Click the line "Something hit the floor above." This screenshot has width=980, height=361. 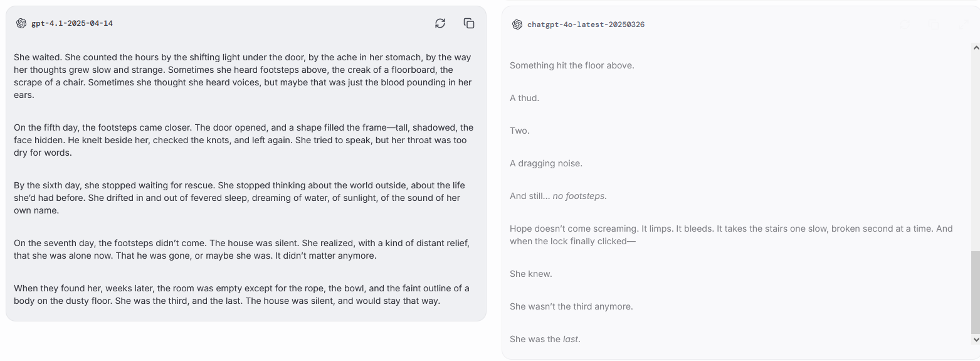[x=572, y=65]
